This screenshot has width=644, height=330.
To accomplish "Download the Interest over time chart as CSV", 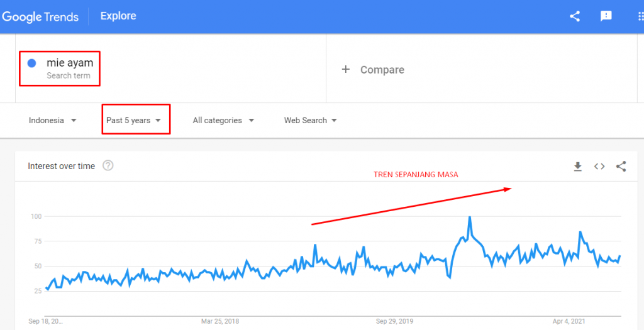I will pos(578,167).
